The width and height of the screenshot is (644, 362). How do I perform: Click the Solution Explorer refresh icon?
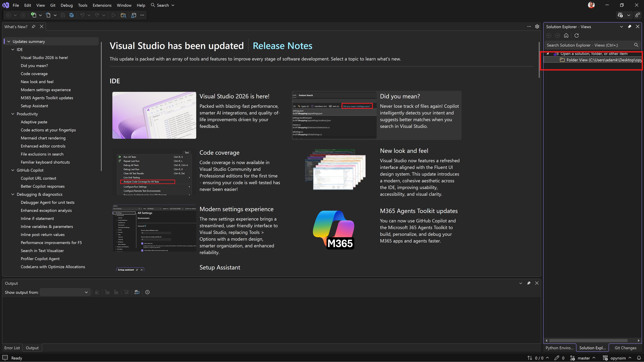[x=577, y=36]
